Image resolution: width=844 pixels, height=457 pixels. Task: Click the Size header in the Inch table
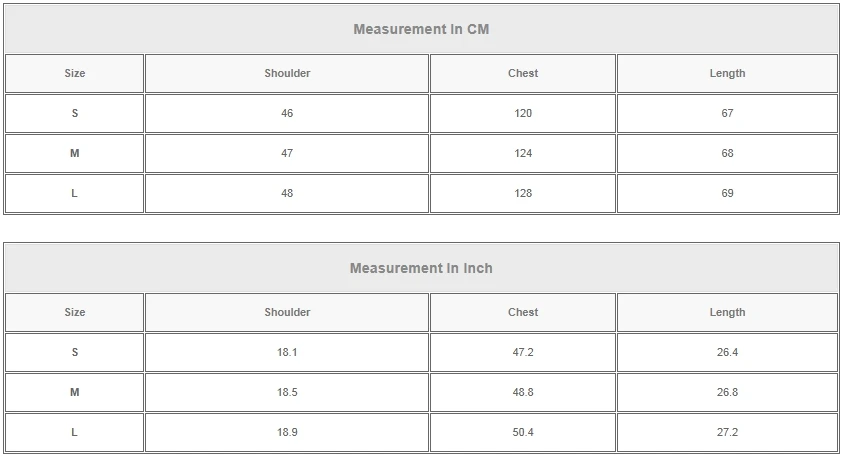point(75,312)
